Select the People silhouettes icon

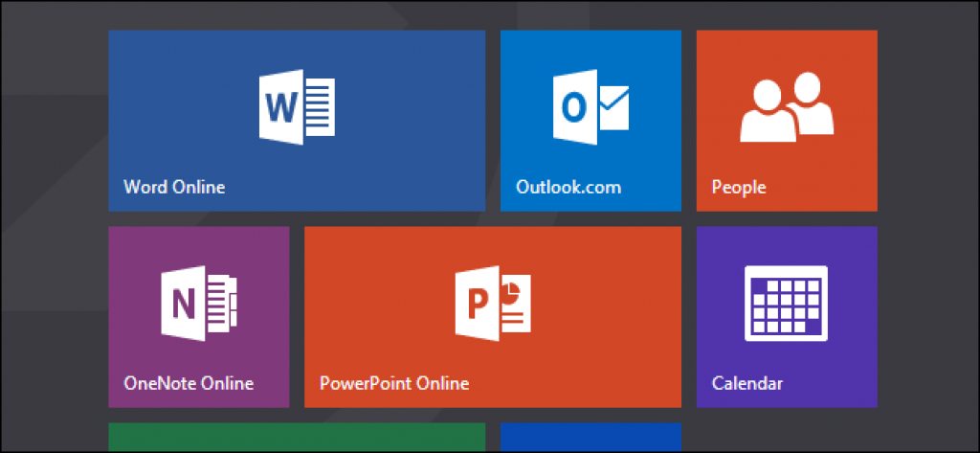787,106
